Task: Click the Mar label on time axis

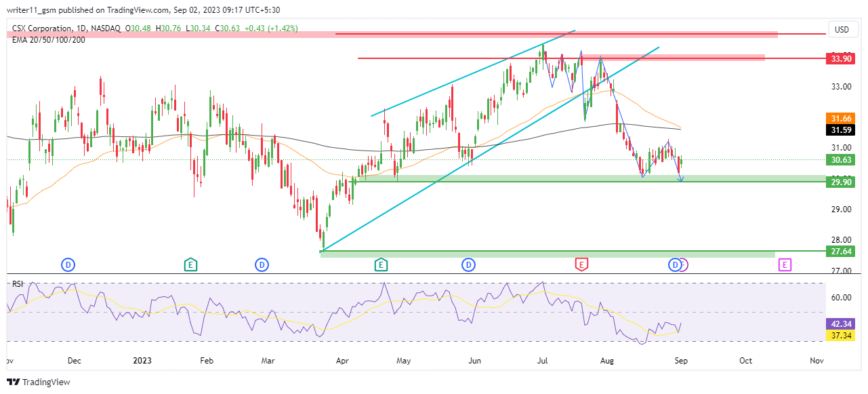Action: click(270, 361)
